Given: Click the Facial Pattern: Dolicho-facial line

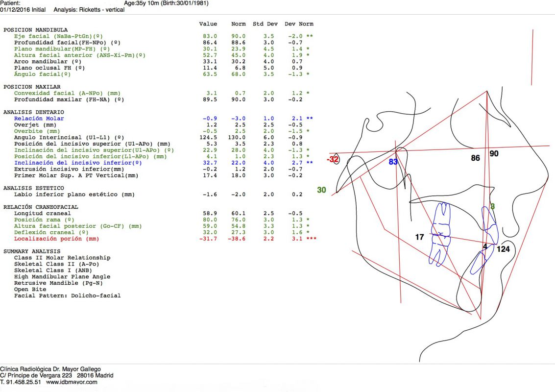Looking at the screenshot, I should 67,295.
